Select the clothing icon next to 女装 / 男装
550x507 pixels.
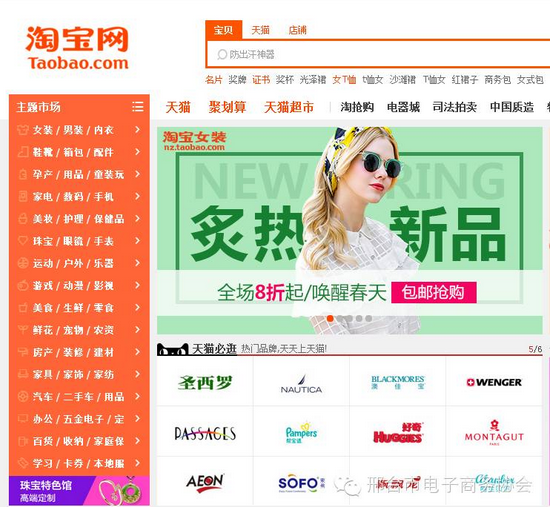tap(23, 130)
